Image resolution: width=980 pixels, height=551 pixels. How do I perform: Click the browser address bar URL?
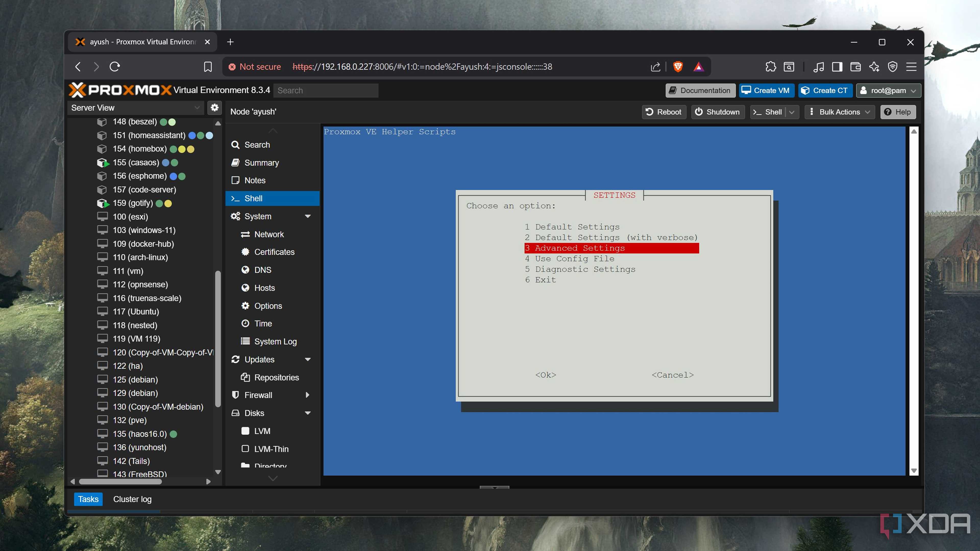pyautogui.click(x=422, y=67)
